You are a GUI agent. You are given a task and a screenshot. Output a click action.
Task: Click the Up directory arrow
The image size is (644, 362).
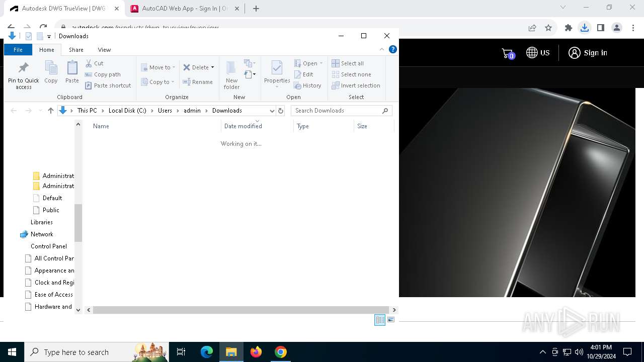click(x=50, y=111)
